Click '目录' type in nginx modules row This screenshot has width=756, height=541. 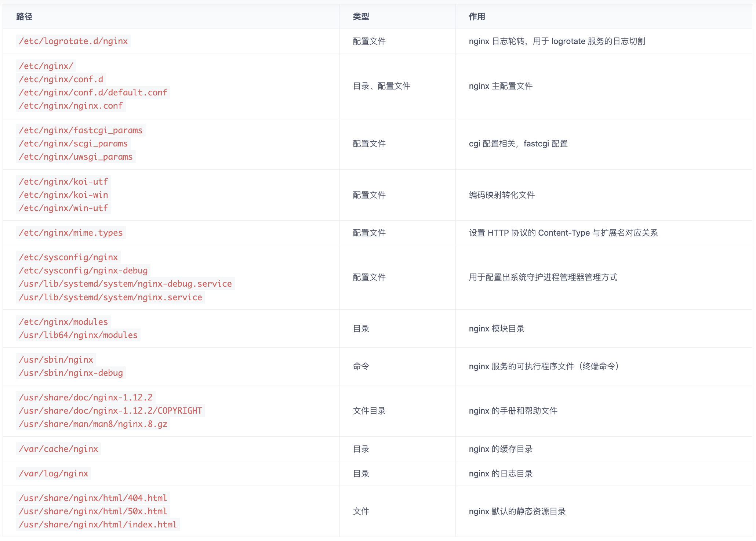coord(361,328)
